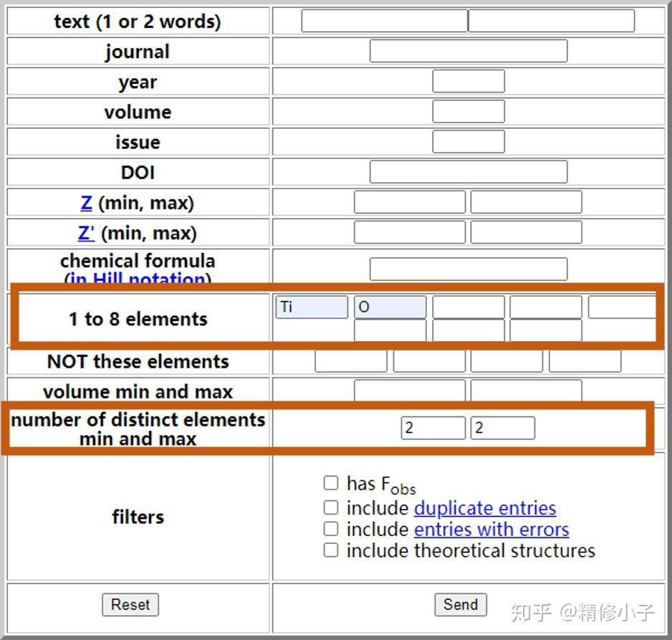Image resolution: width=672 pixels, height=640 pixels.
Task: Click the first text search word field
Action: coord(384,21)
